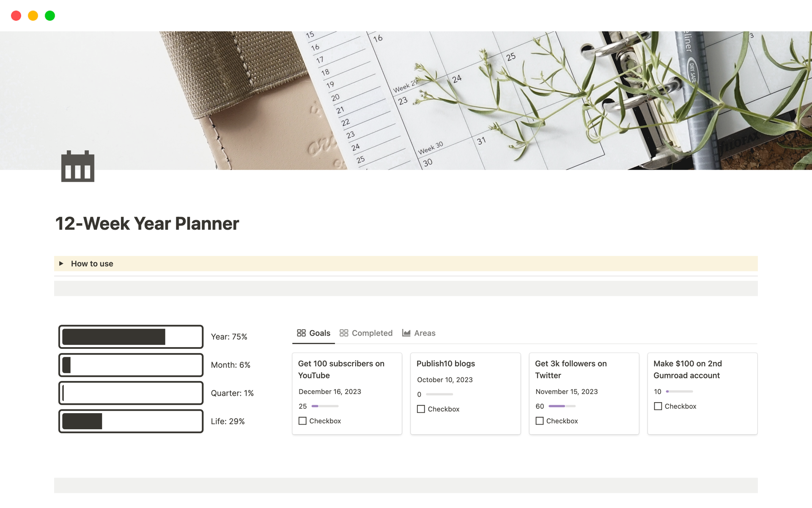Toggle checkbox on Get 100 subscribers goal
Image resolution: width=812 pixels, height=508 pixels.
[302, 420]
